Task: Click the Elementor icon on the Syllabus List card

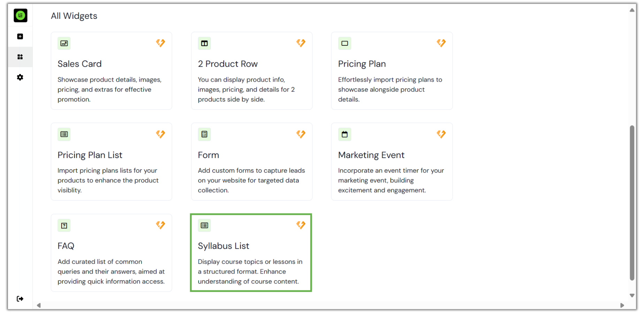Action: [301, 225]
